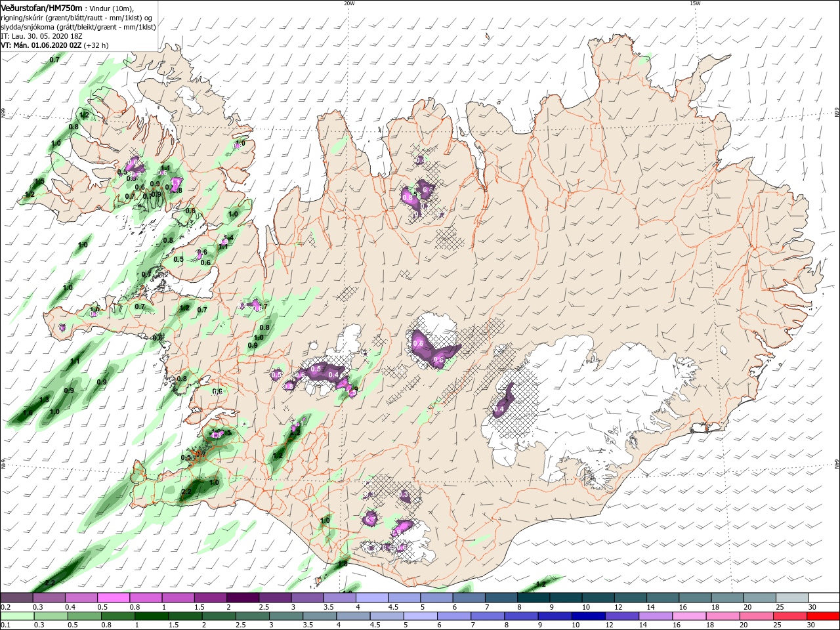Select the bright pink upper swatch at 0.5
The height and width of the screenshot is (630, 840).
[x=114, y=598]
